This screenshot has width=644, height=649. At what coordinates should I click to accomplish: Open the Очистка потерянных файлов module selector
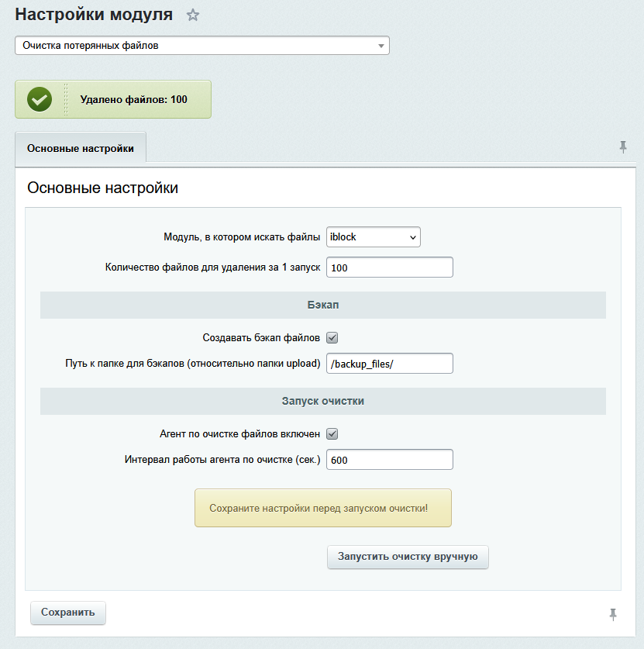tap(202, 46)
